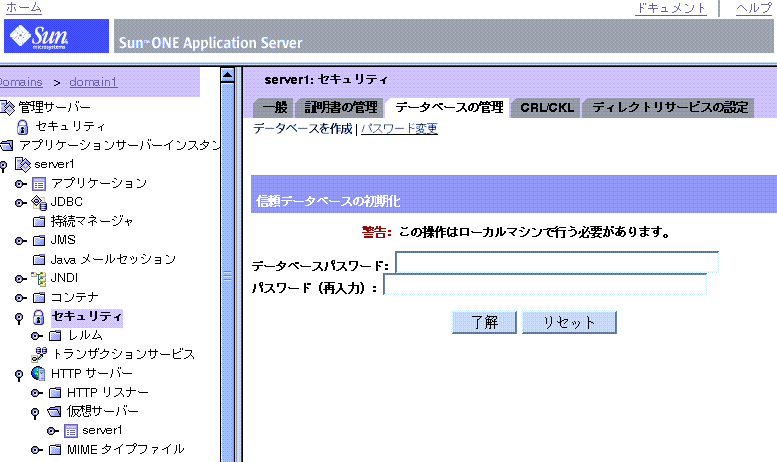Screen dimensions: 777x462
Task: Open the ドキュメント link
Action: pos(670,8)
